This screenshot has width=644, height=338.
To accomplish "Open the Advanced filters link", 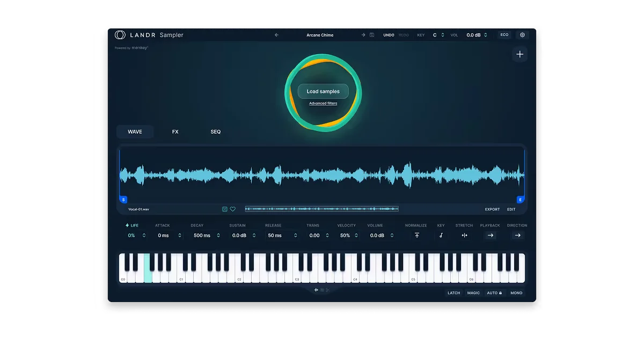I will tap(323, 104).
